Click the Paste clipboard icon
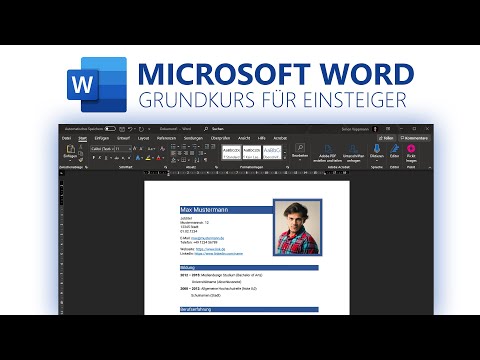Image resolution: width=480 pixels, height=360 pixels. 70,149
